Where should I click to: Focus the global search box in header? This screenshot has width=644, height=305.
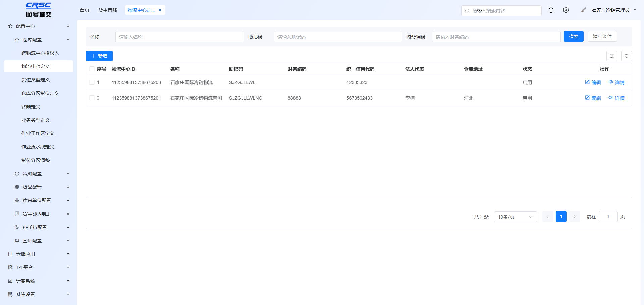click(501, 11)
